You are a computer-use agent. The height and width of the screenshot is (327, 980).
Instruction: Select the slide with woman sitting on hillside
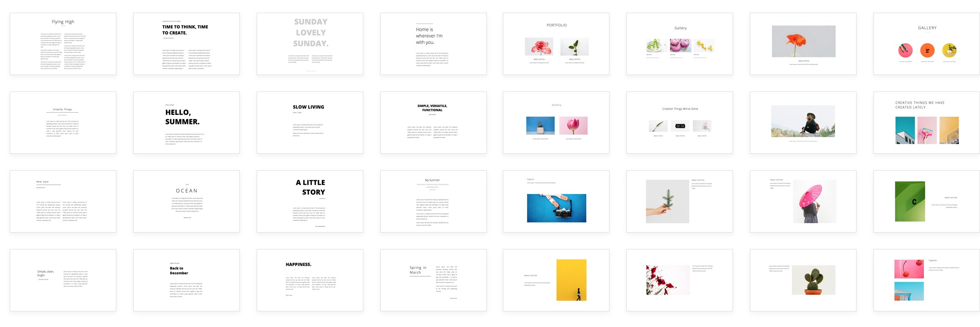click(803, 123)
